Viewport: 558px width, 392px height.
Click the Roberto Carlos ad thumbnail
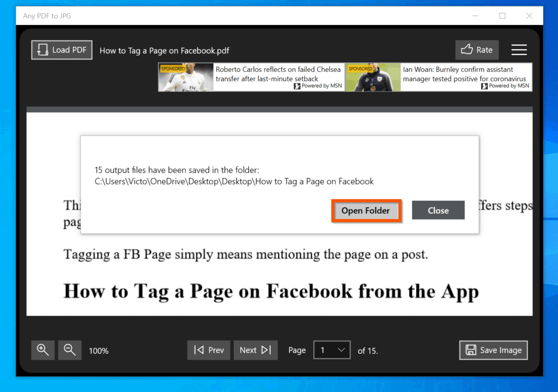pyautogui.click(x=186, y=77)
